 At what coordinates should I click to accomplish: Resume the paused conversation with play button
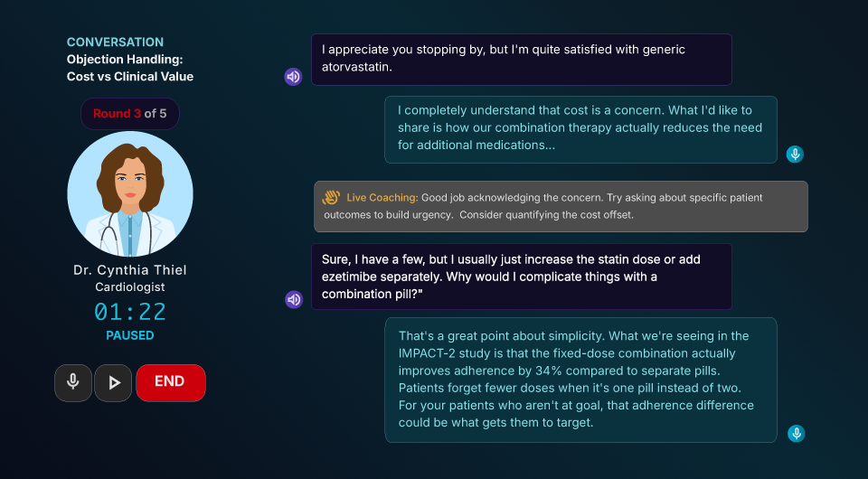click(x=113, y=382)
